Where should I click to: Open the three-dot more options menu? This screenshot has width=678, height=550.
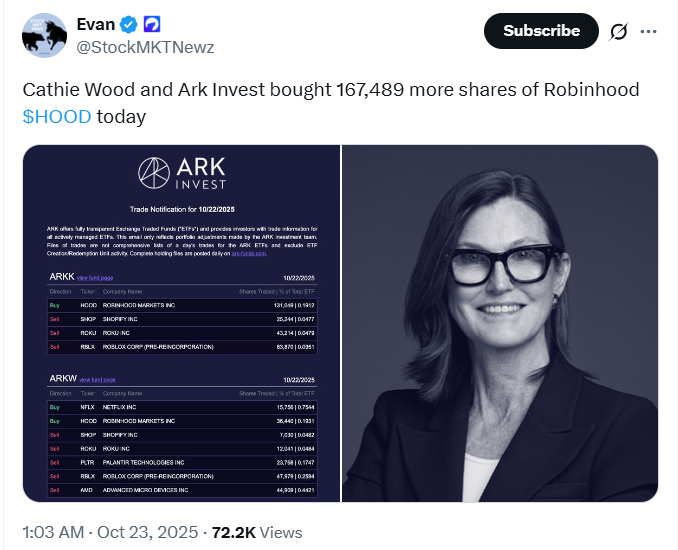tap(649, 31)
